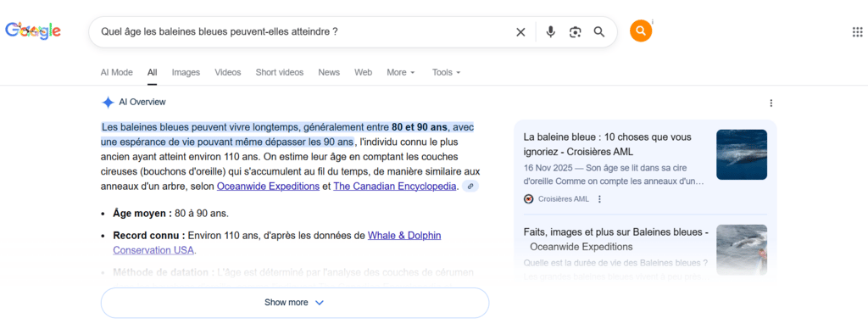The image size is (868, 329).
Task: Click the 'AI Overview' heading label
Action: tap(142, 103)
